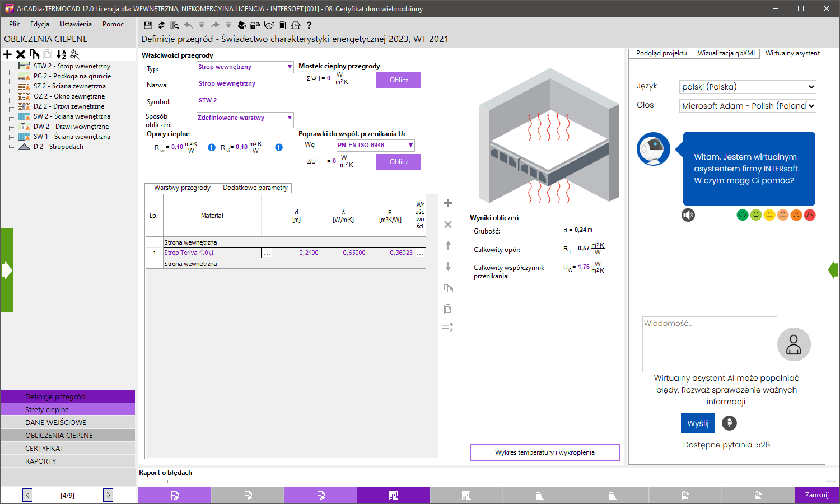Image resolution: width=840 pixels, height=504 pixels.
Task: Activate the microphone for voice input
Action: (729, 423)
